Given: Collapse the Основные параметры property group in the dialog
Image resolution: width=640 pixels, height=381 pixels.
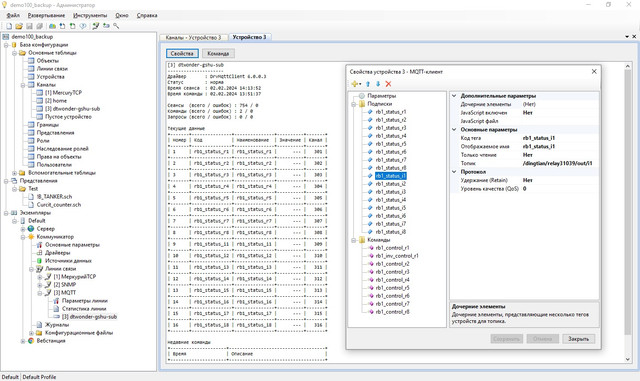Looking at the screenshot, I should (454, 129).
